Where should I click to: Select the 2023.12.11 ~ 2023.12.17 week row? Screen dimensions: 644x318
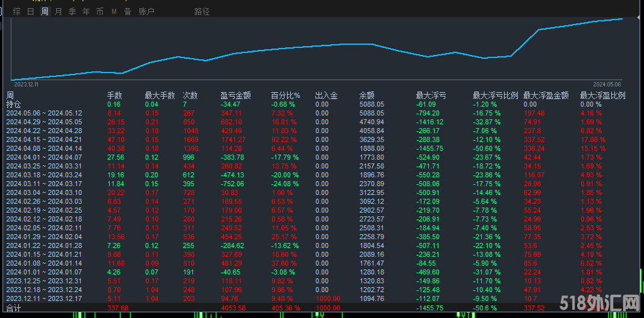[44, 298]
